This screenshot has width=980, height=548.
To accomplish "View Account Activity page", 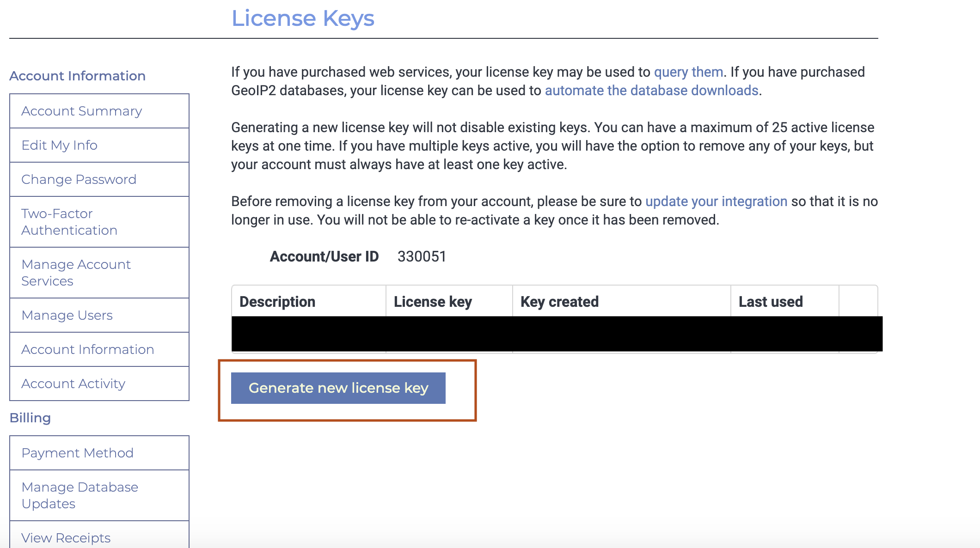I will 73,384.
